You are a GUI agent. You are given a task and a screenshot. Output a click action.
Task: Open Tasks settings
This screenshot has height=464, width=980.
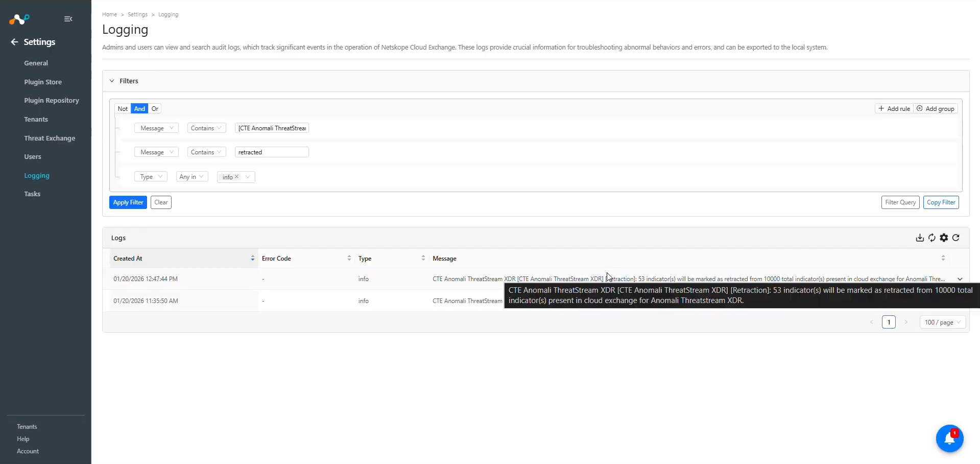click(x=32, y=194)
